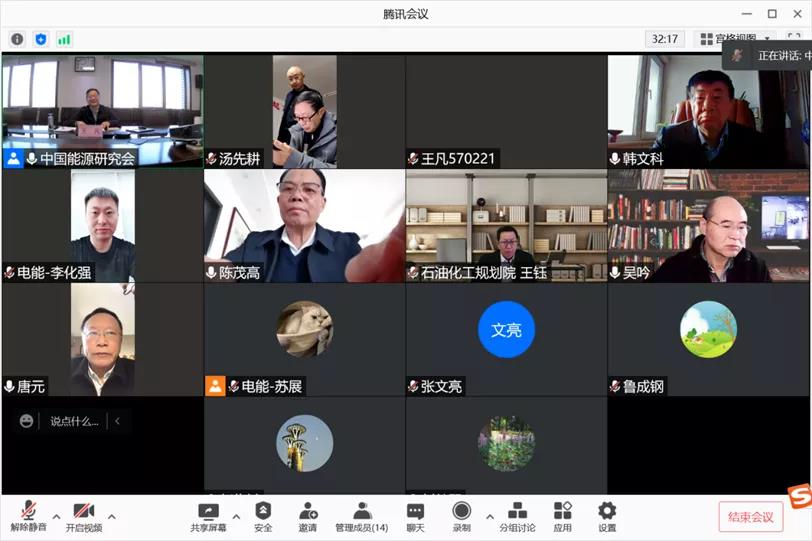Toggle 开启视频 camera on
Screen dimensions: 812x541
click(84, 516)
